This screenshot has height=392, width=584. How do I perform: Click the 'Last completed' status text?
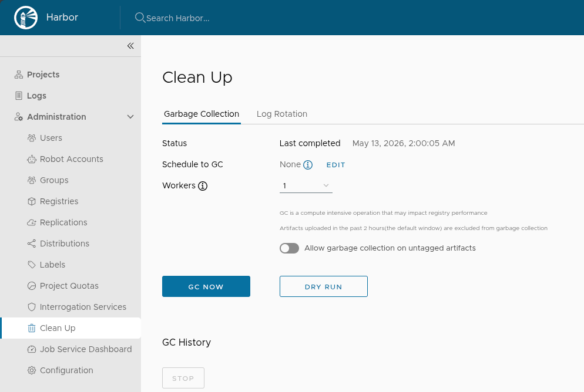click(310, 144)
